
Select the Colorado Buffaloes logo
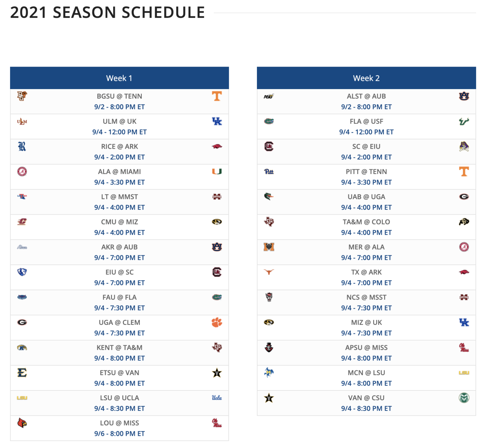point(464,222)
